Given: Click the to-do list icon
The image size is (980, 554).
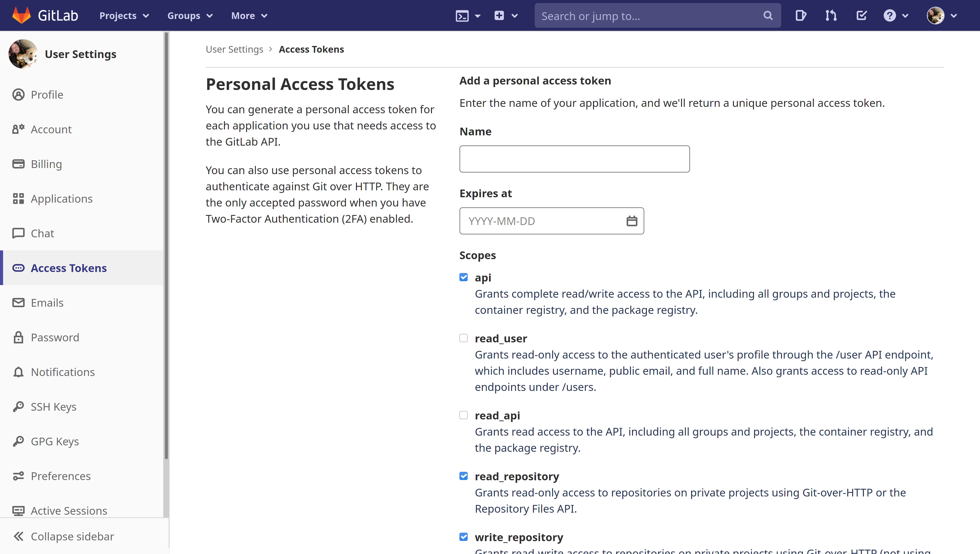Looking at the screenshot, I should pyautogui.click(x=862, y=15).
